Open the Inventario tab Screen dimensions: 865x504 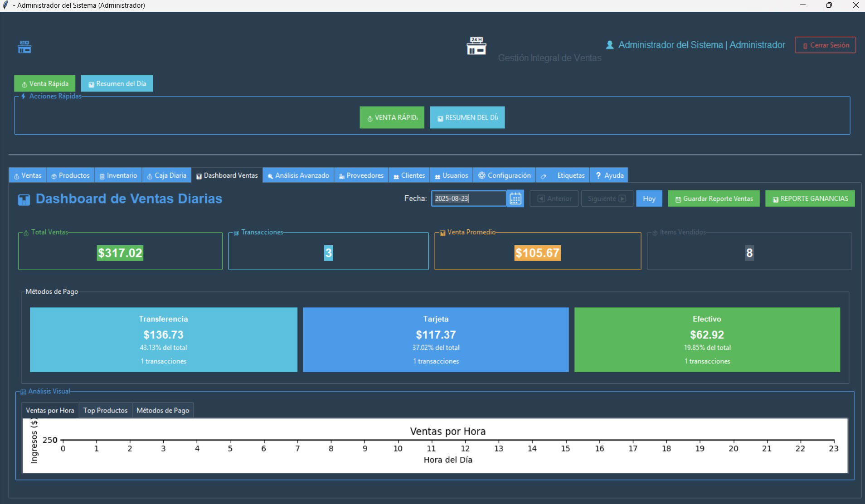pos(118,175)
